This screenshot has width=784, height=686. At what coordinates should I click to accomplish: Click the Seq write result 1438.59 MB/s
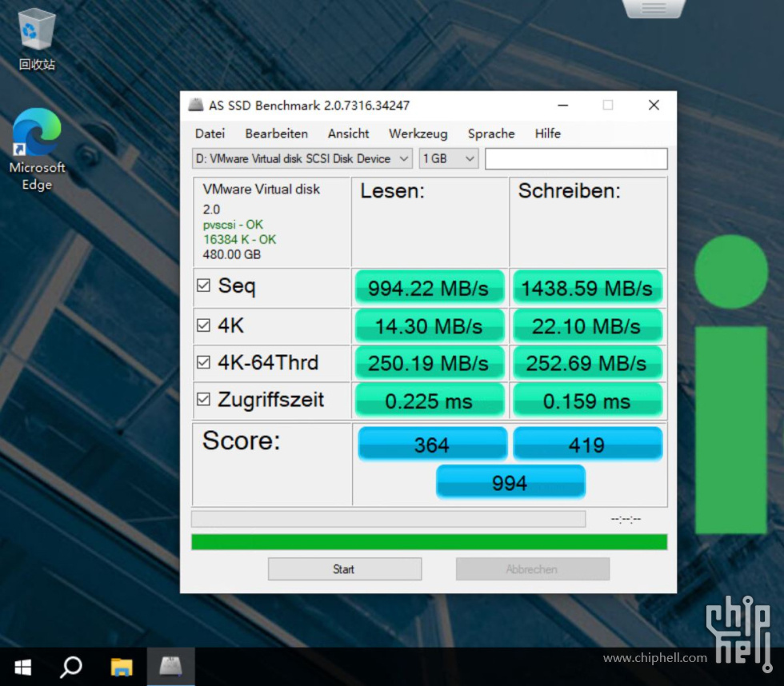(587, 288)
